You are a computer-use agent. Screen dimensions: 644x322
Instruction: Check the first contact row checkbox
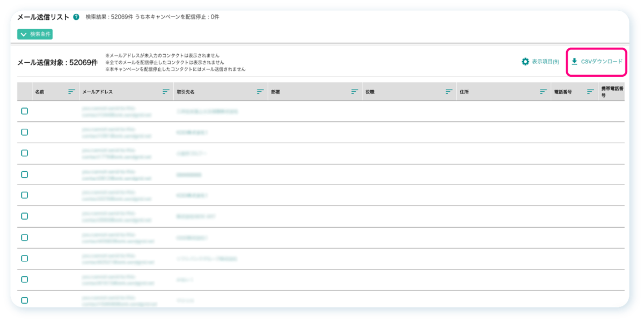pos(25,111)
